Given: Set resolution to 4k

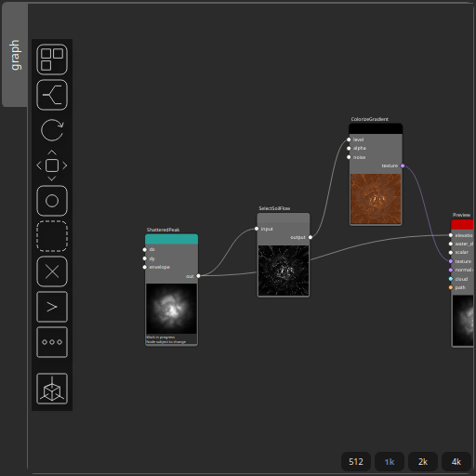Looking at the screenshot, I should 456,462.
